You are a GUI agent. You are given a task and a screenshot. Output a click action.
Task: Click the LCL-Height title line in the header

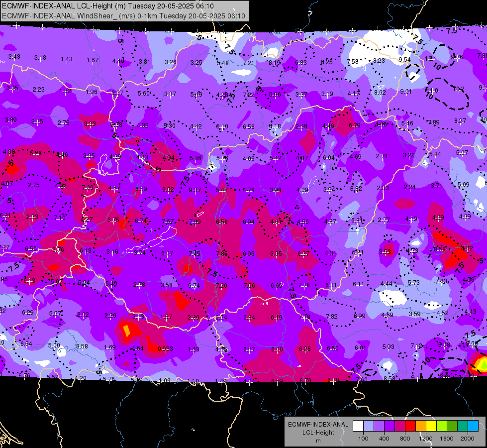tap(108, 6)
